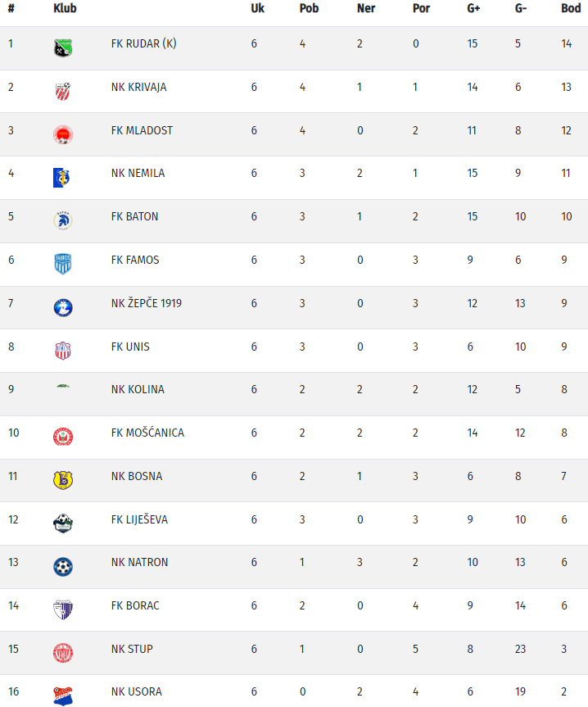The height and width of the screenshot is (707, 588).
Task: Click the FK Unis striped crest
Action: click(63, 351)
